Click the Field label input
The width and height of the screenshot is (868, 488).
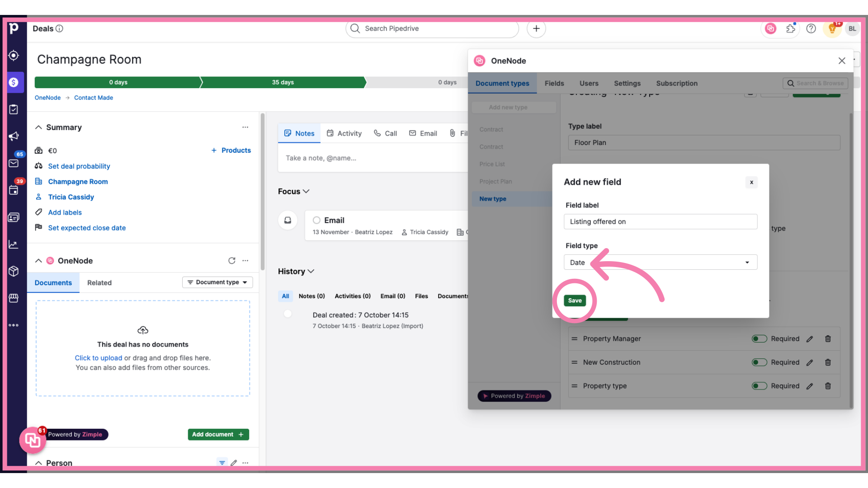[660, 221]
